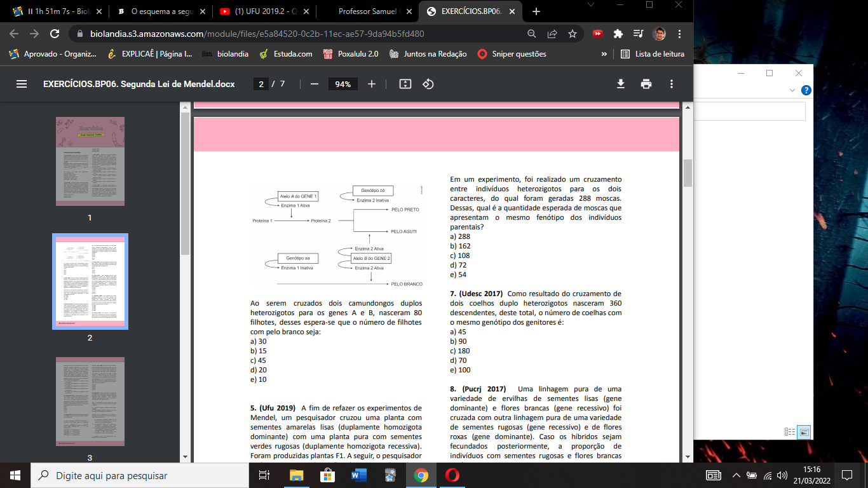The height and width of the screenshot is (488, 868).
Task: Click the Chrome profile avatar
Action: point(660,34)
